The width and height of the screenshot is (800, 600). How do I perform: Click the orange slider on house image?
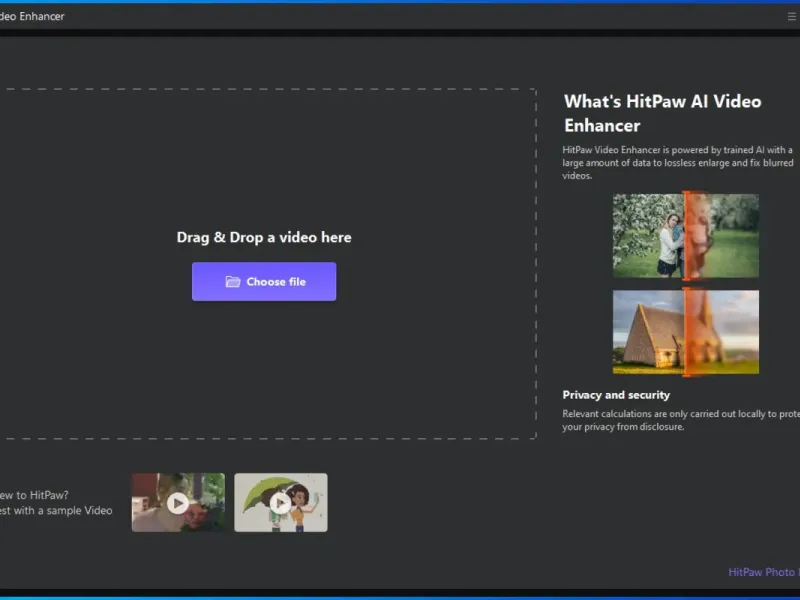687,332
